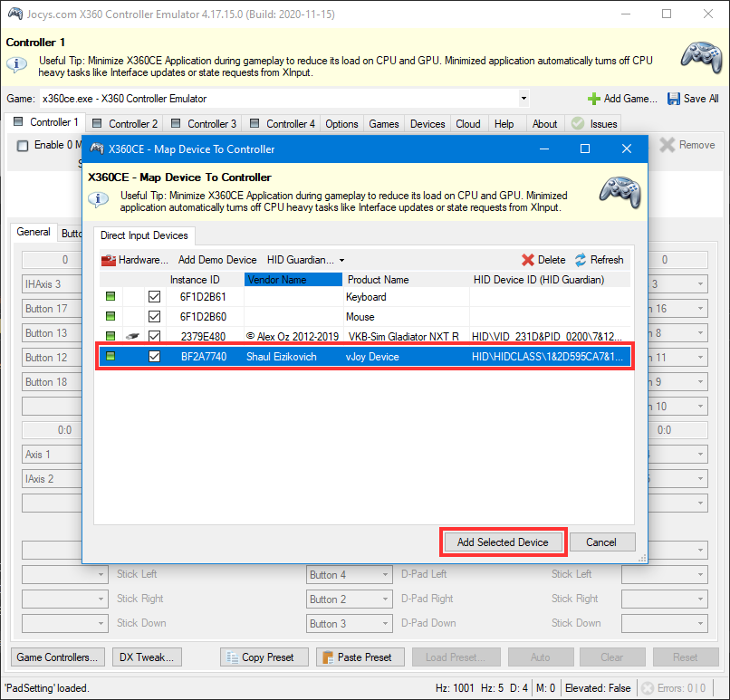Toggle the checkbox for VKB-Sim Gladiator NXT R
Screen dimensions: 730x700
pos(154,336)
